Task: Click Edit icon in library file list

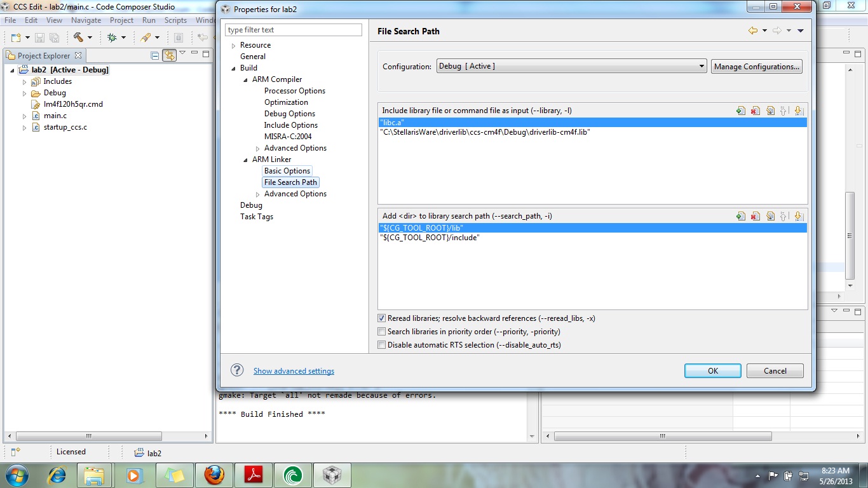Action: click(x=770, y=111)
